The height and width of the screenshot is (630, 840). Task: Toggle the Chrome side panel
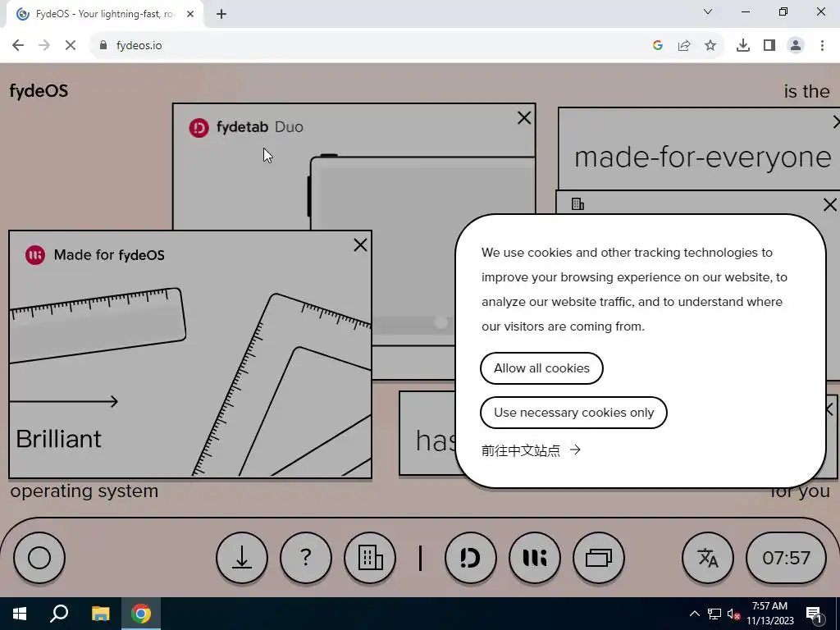769,46
